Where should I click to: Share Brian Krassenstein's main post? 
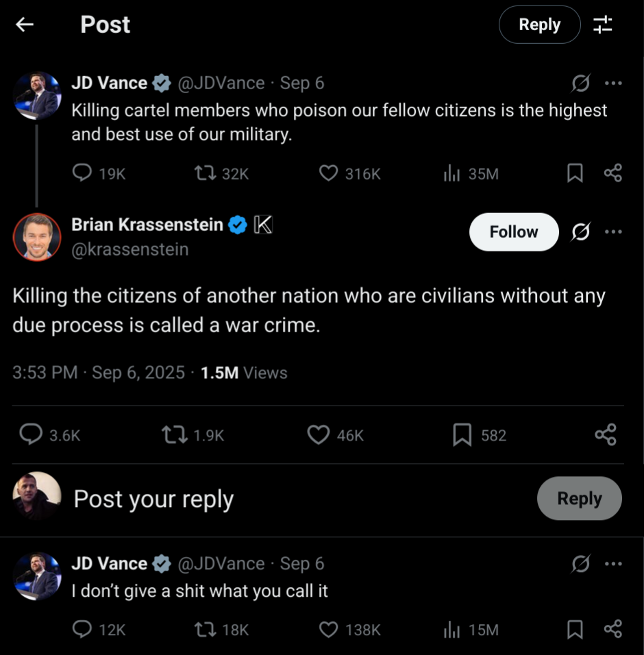pos(606,434)
